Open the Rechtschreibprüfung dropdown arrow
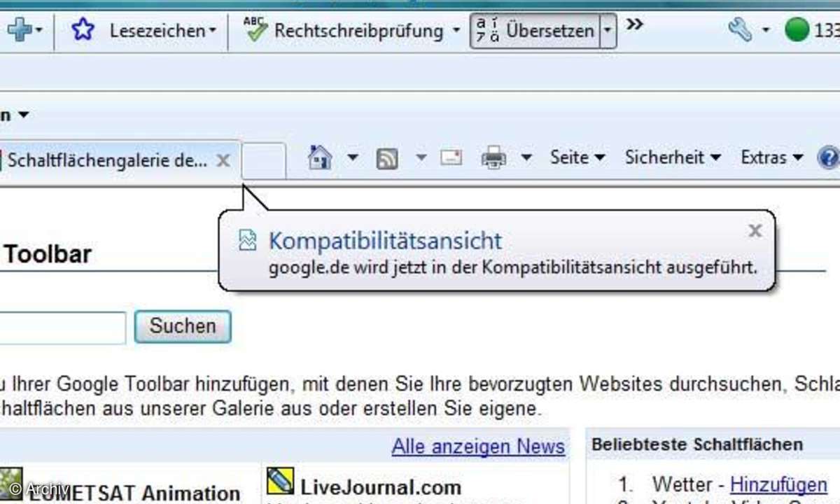Image resolution: width=840 pixels, height=504 pixels. point(456,31)
